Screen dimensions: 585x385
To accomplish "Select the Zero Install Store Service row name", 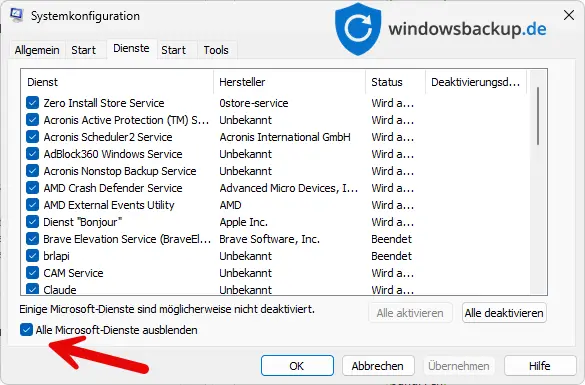I will click(104, 103).
